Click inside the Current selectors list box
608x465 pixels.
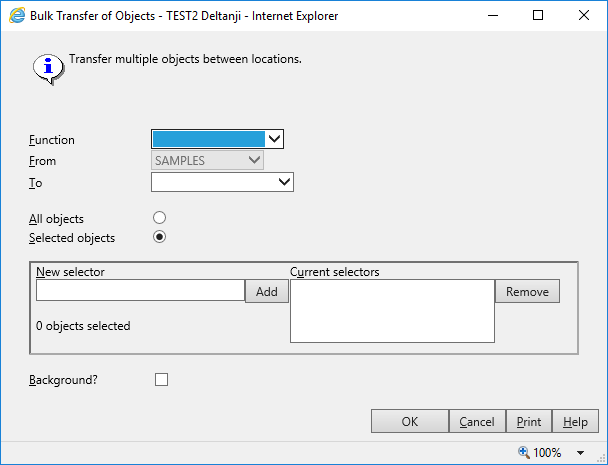tap(392, 311)
